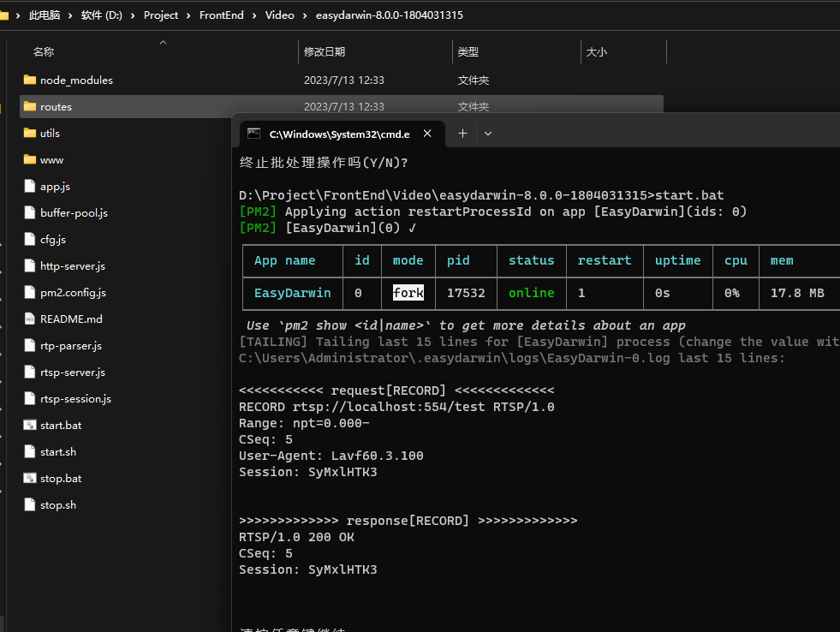Click the README.md file icon

click(30, 319)
